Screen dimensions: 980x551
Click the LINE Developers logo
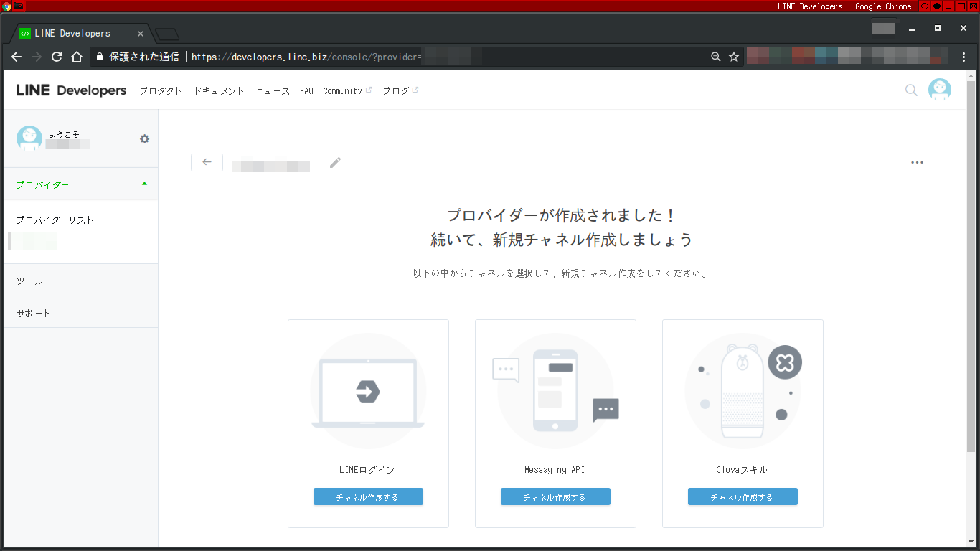click(x=70, y=90)
